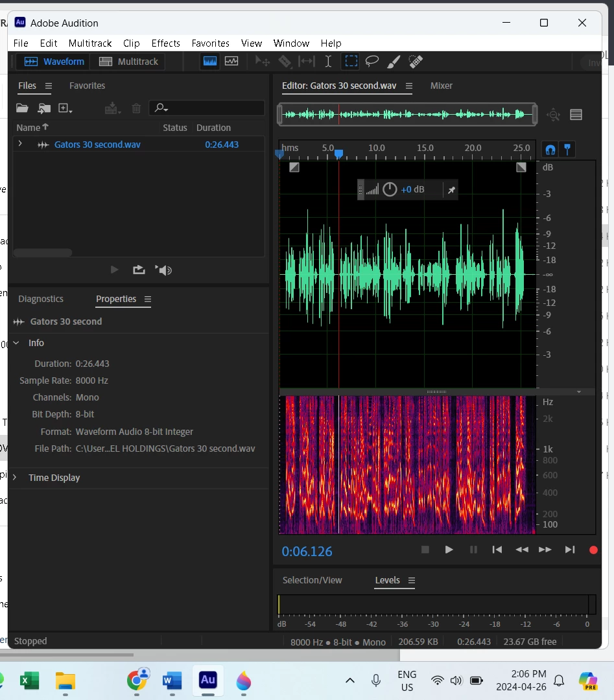
Task: Click the Open File folder icon
Action: click(x=22, y=108)
